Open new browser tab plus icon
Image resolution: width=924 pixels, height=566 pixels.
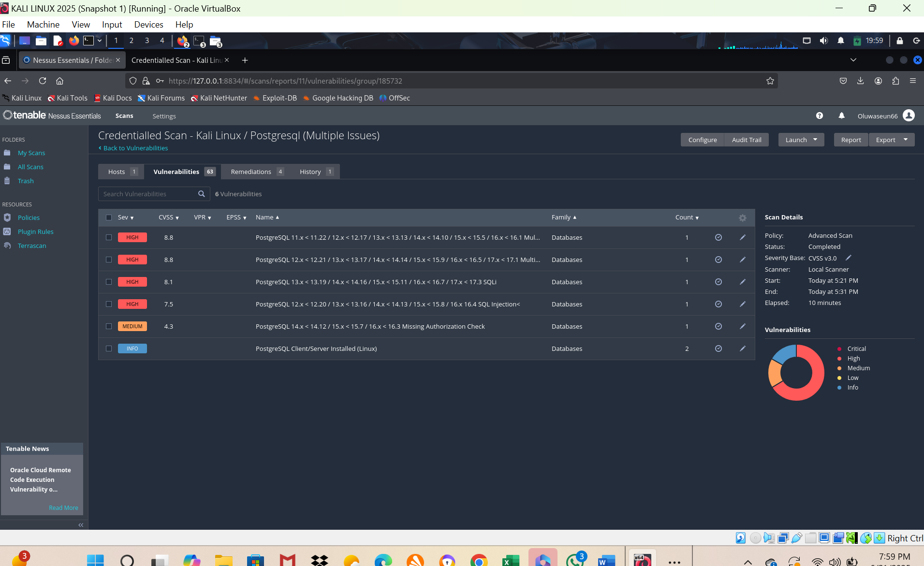[245, 60]
